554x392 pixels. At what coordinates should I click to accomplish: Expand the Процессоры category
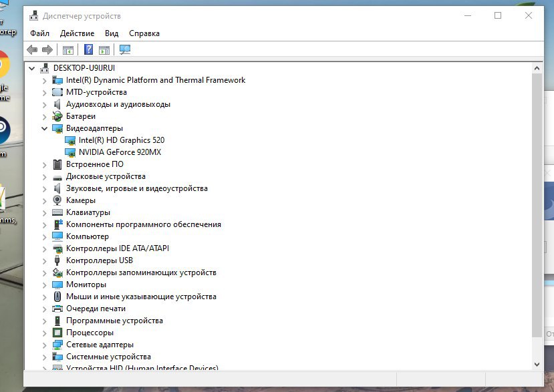click(x=44, y=333)
